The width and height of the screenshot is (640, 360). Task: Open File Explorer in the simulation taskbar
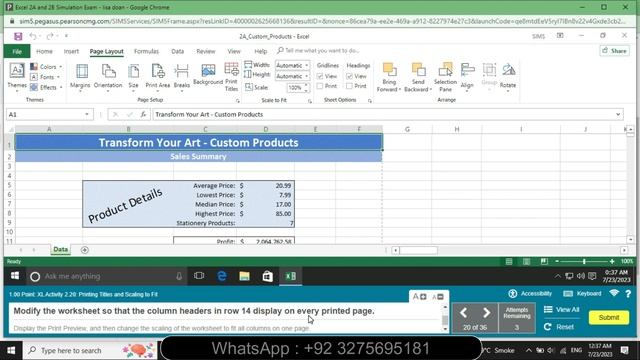[244, 276]
